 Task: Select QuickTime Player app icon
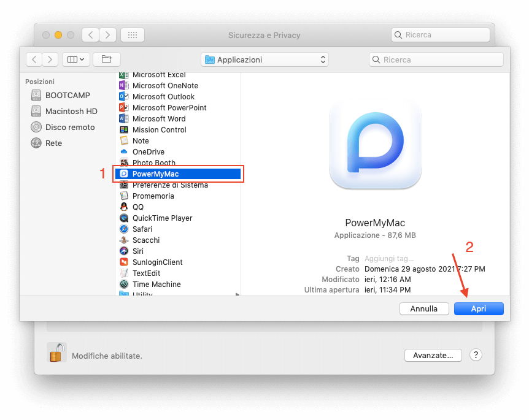tap(124, 218)
